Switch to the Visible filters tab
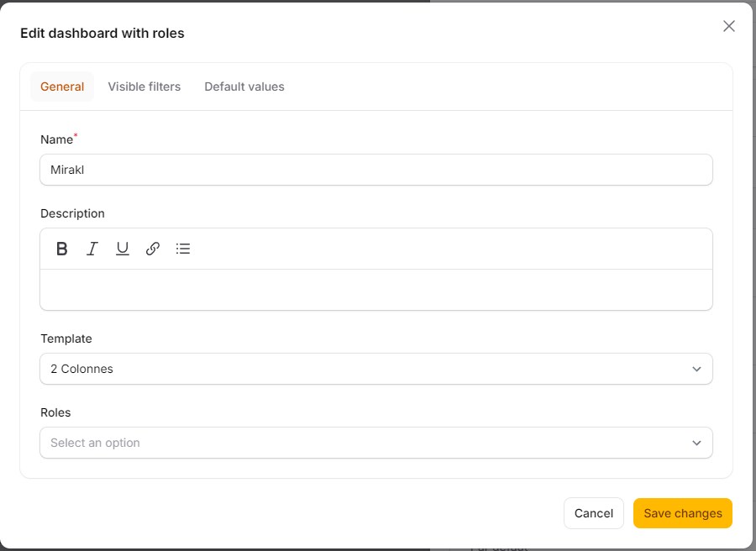The width and height of the screenshot is (756, 551). point(144,87)
